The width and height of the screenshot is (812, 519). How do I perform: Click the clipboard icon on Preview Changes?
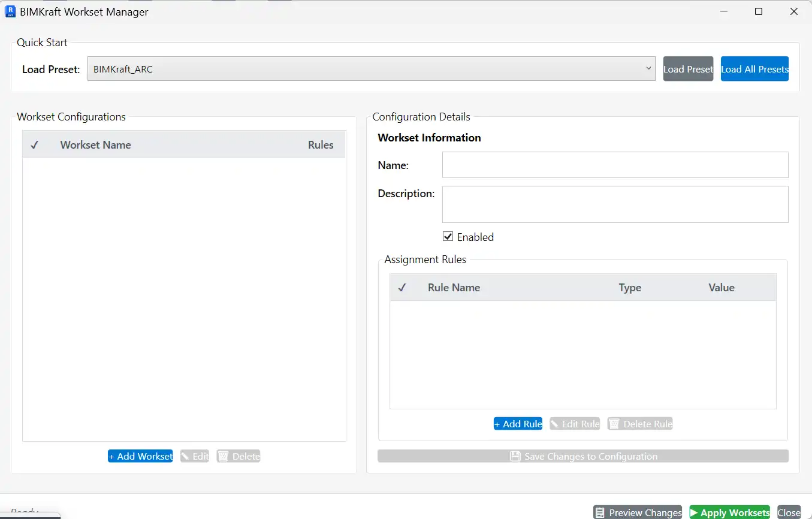(601, 512)
